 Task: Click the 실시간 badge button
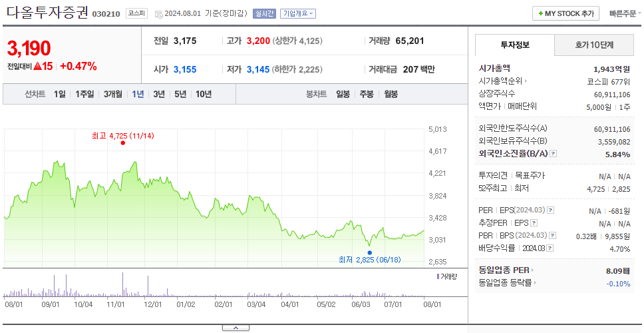(x=264, y=13)
